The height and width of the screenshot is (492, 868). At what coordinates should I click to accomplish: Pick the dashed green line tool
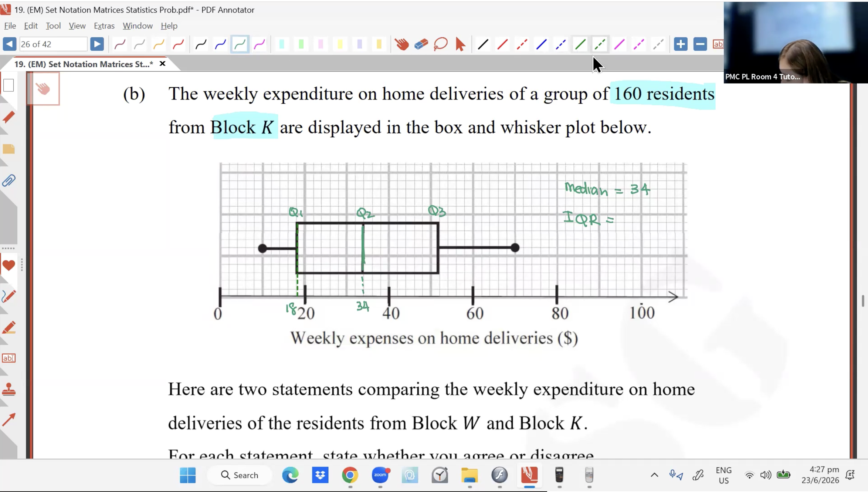600,44
